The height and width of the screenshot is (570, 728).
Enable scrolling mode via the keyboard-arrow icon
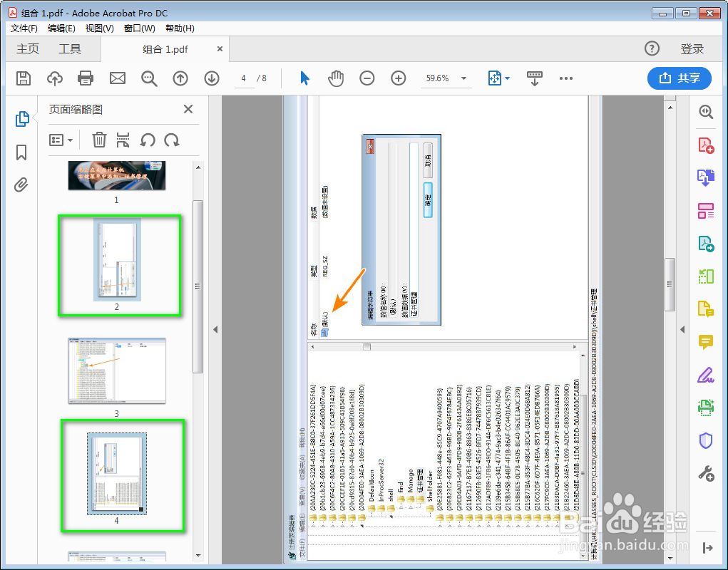[534, 78]
